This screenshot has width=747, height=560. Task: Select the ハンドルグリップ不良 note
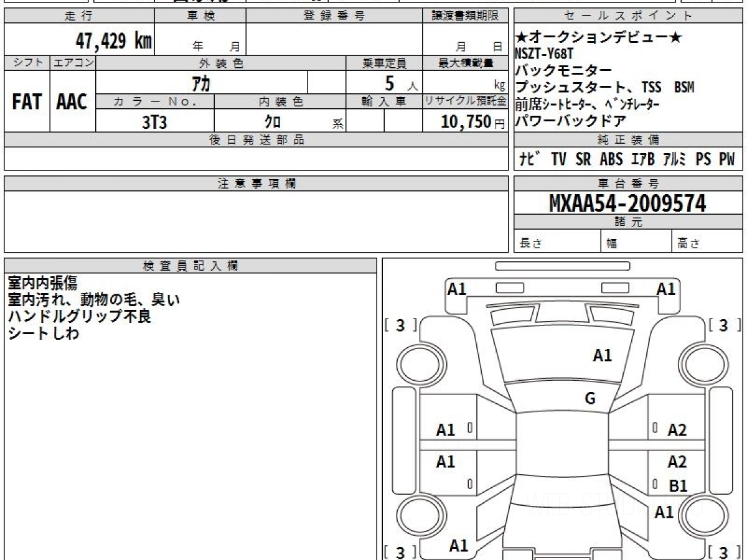pyautogui.click(x=80, y=316)
